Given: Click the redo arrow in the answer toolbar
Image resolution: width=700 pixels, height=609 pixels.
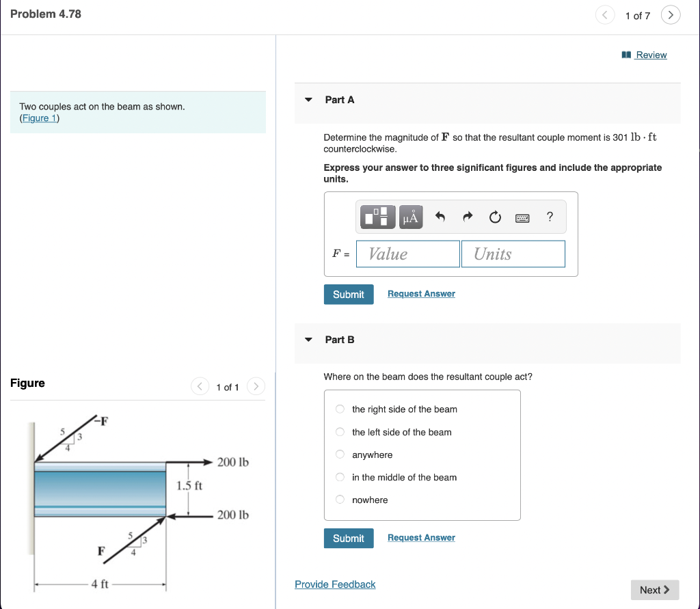Looking at the screenshot, I should pos(466,217).
